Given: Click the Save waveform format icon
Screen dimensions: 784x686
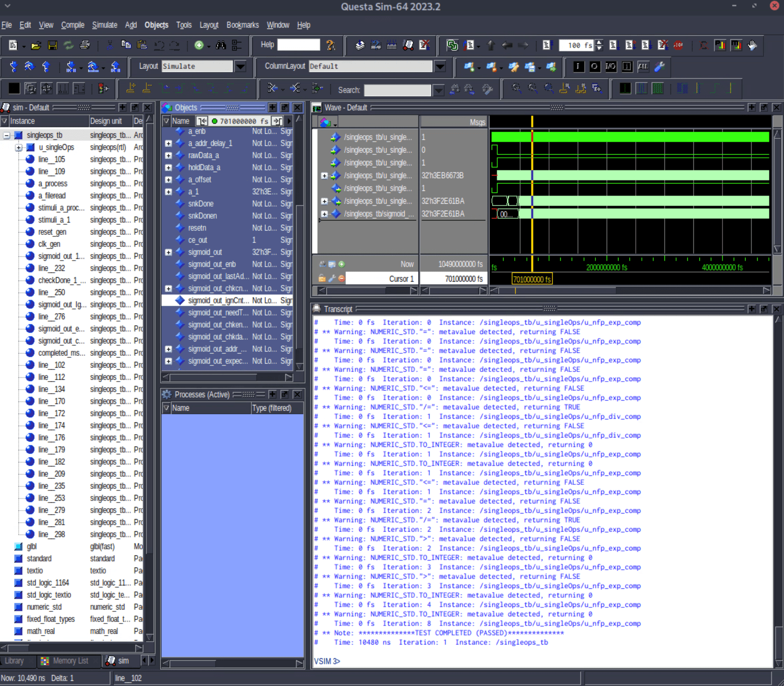Looking at the screenshot, I should pyautogui.click(x=52, y=45).
